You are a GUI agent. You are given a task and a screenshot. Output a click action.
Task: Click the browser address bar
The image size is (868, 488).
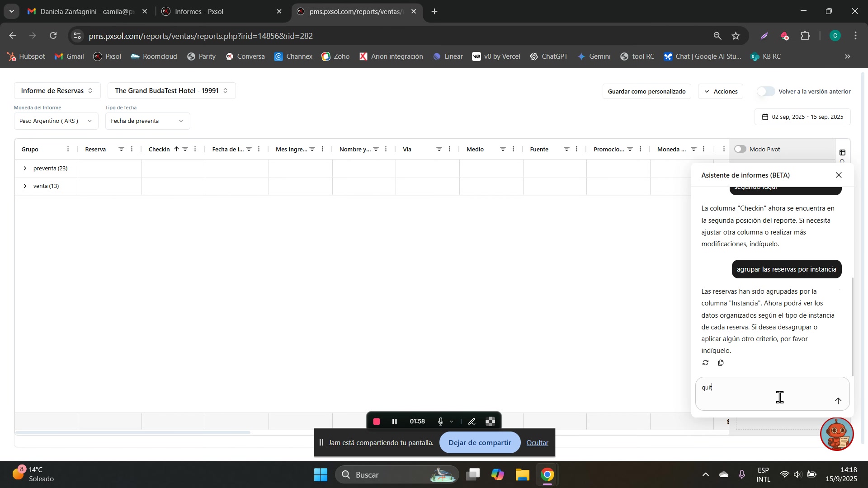[393, 36]
